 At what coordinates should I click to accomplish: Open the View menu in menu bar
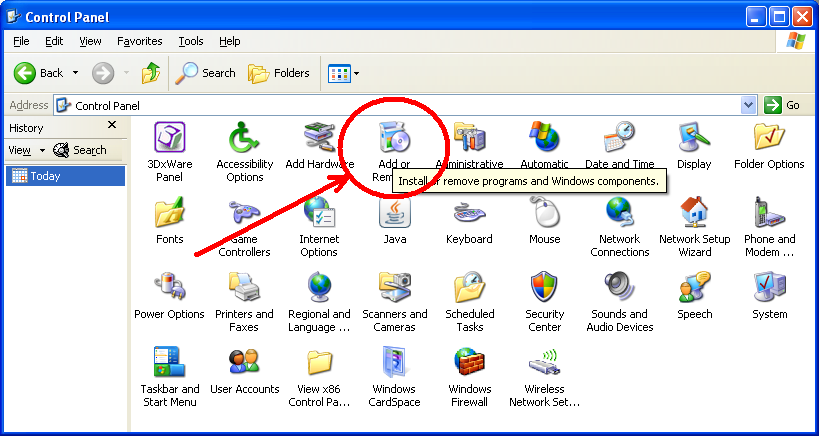pos(90,41)
